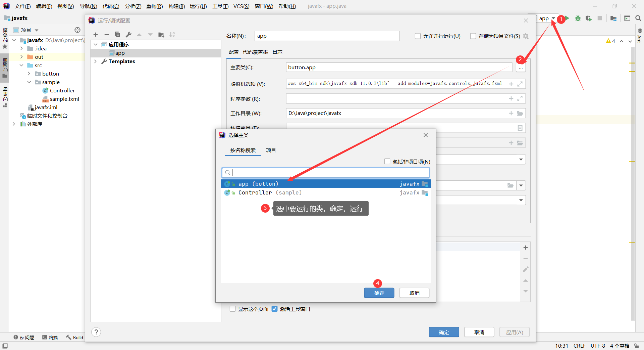Click 确定 in run configuration dialog

tap(444, 332)
